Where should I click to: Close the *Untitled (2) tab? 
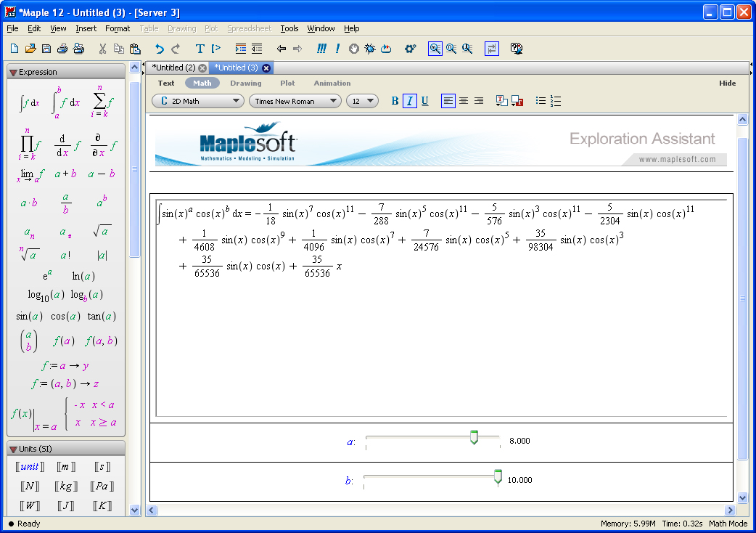(202, 68)
